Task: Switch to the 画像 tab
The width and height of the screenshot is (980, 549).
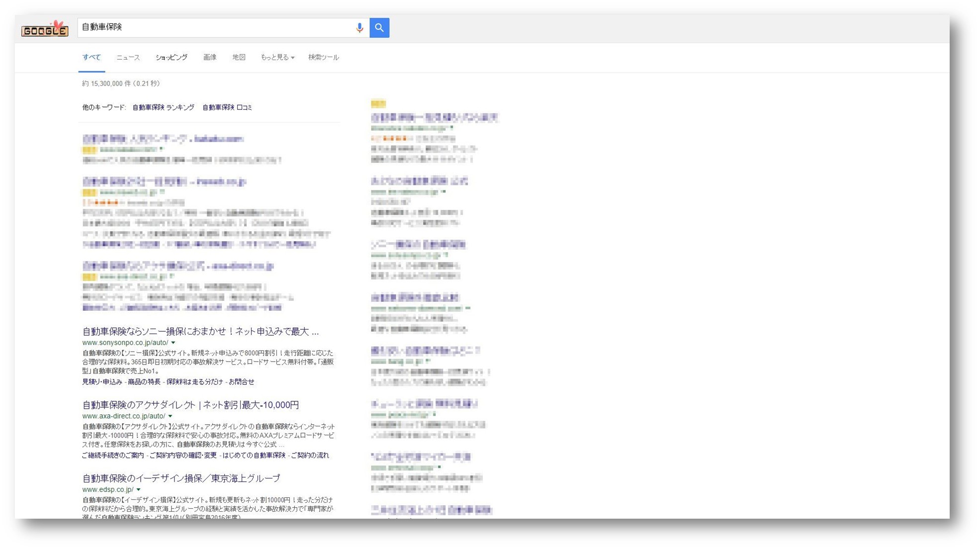Action: (x=210, y=58)
